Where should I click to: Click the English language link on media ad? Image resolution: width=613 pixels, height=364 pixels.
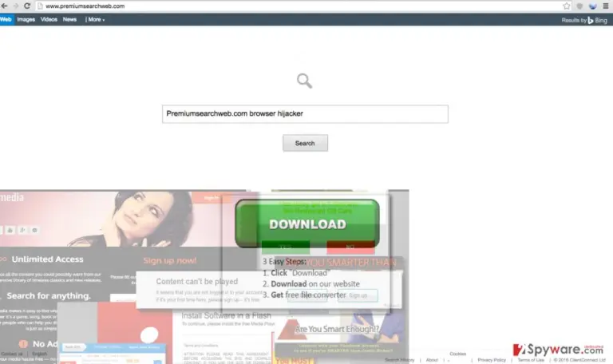39,354
